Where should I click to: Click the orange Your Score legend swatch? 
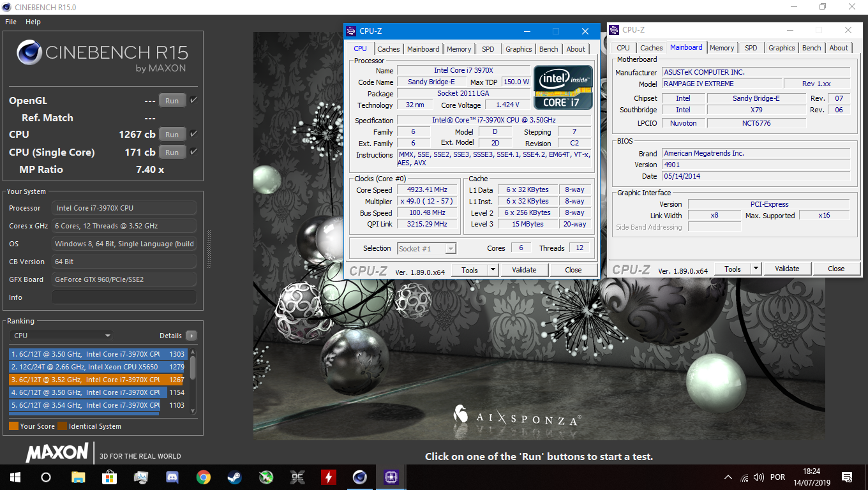pos(13,426)
